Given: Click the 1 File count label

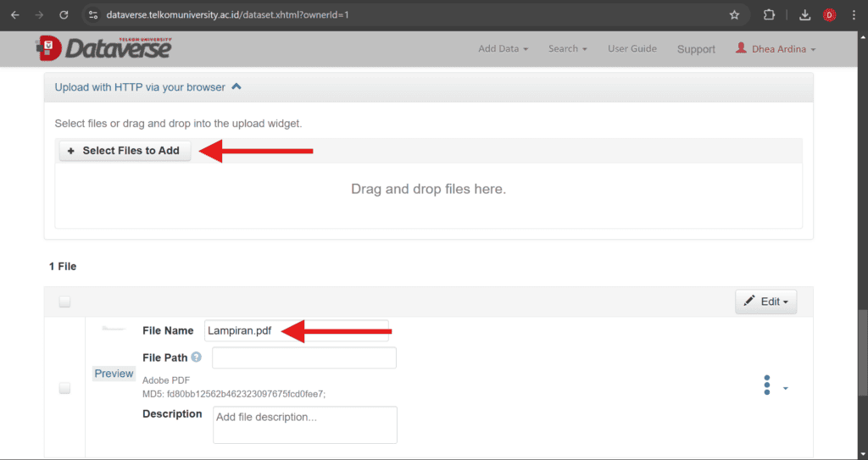Looking at the screenshot, I should pyautogui.click(x=63, y=266).
